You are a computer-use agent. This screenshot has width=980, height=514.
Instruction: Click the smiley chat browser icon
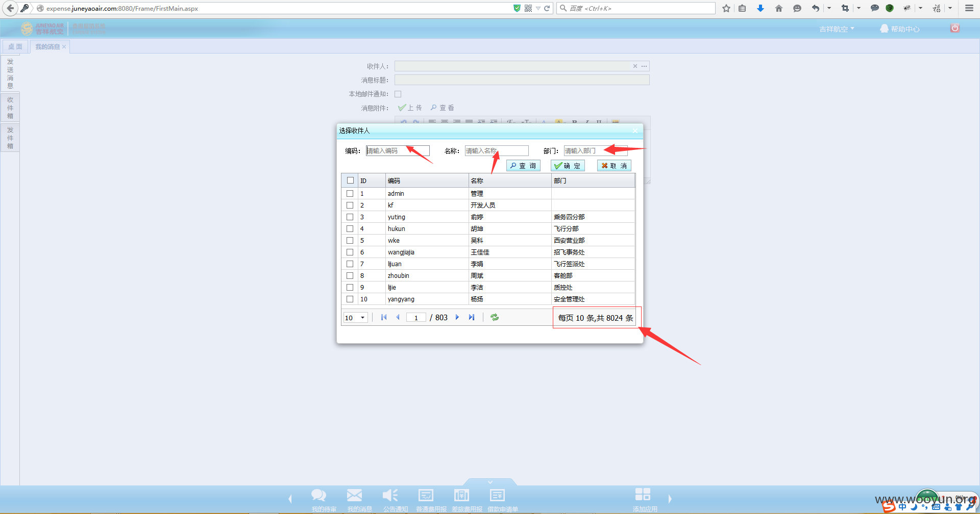coord(797,8)
